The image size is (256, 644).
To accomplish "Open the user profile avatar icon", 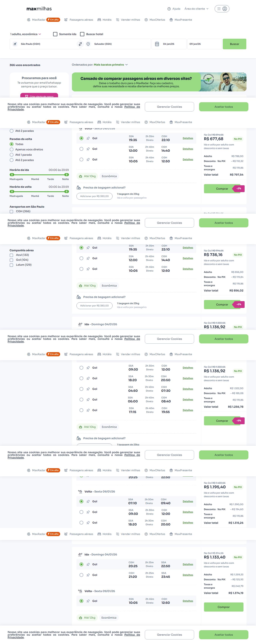I will [225, 9].
